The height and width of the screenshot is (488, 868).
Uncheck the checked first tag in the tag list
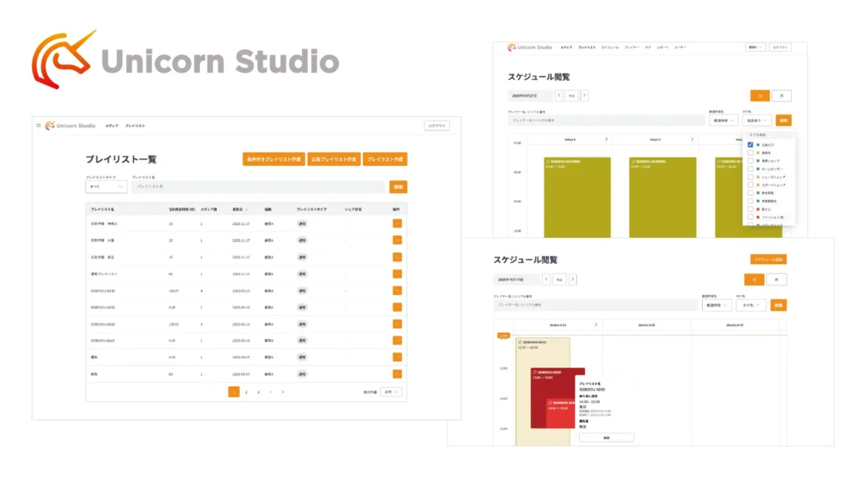click(750, 144)
